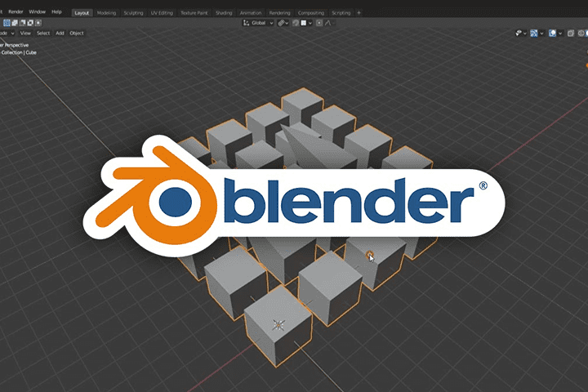
Task: Open the Global transform orientation dropdown
Action: 258,23
